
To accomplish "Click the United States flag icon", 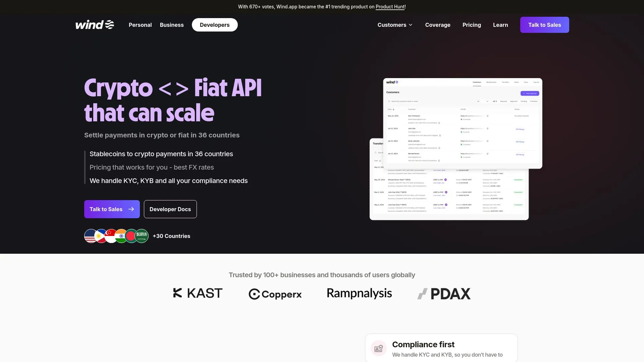I will pos(89,236).
